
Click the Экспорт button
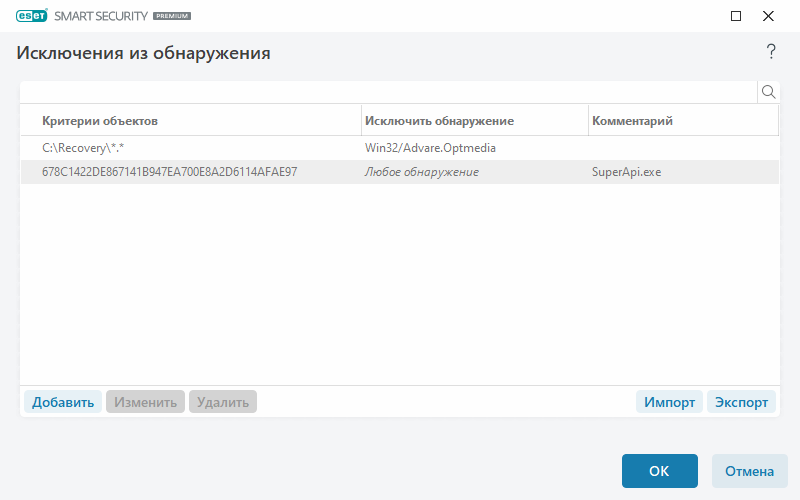741,402
